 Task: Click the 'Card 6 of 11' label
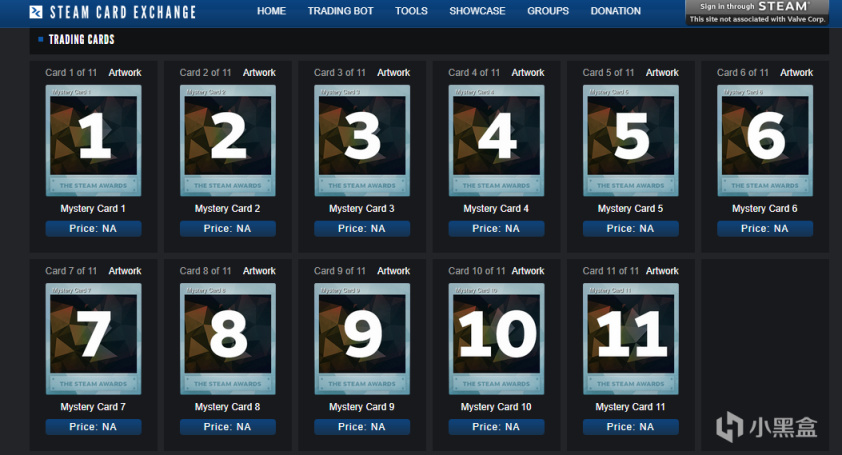pos(743,73)
